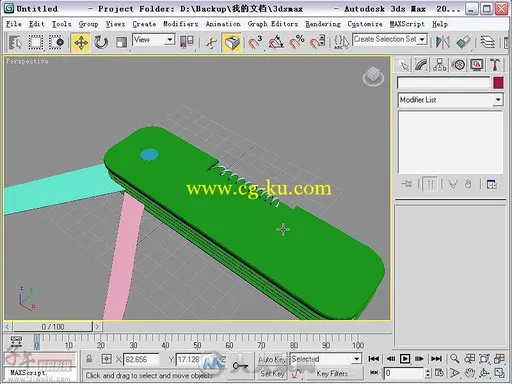Click Go to Start playback button
Screen dimensions: 512x384
pyautogui.click(x=373, y=359)
